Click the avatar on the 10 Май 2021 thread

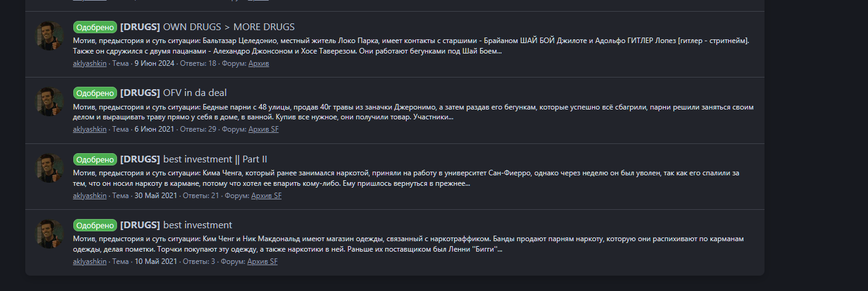click(x=50, y=234)
